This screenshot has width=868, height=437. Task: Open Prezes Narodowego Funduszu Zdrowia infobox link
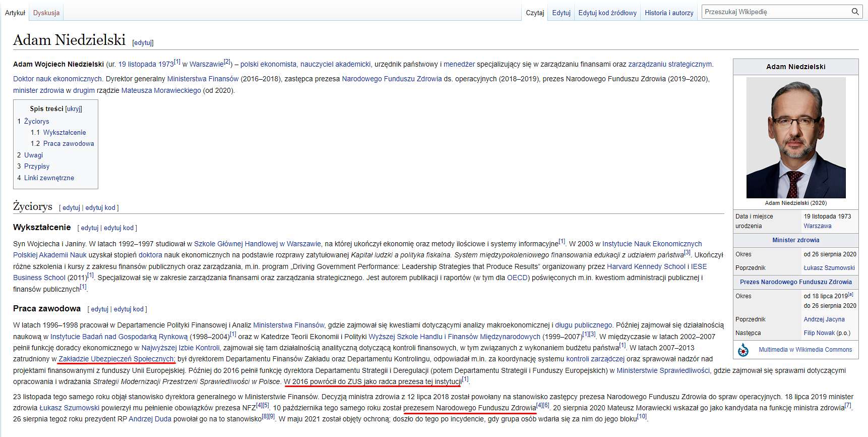point(795,282)
